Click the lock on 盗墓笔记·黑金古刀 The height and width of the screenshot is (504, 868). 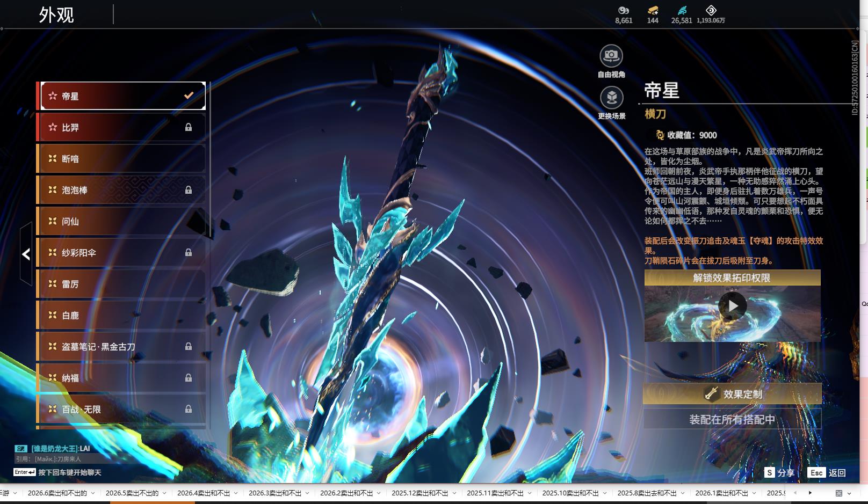(x=189, y=346)
